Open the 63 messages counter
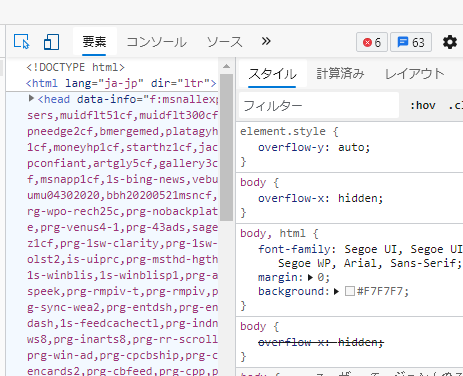The height and width of the screenshot is (376, 463). [411, 42]
